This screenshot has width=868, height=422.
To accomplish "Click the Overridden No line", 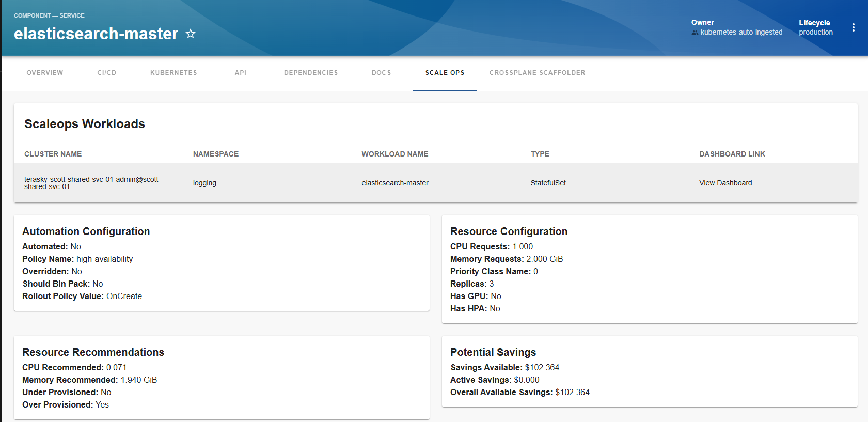I will pyautogui.click(x=52, y=271).
